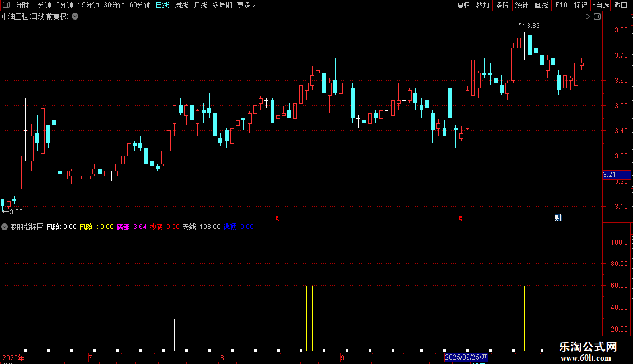Open 统计 statistics tool
633x364 pixels.
click(522, 5)
